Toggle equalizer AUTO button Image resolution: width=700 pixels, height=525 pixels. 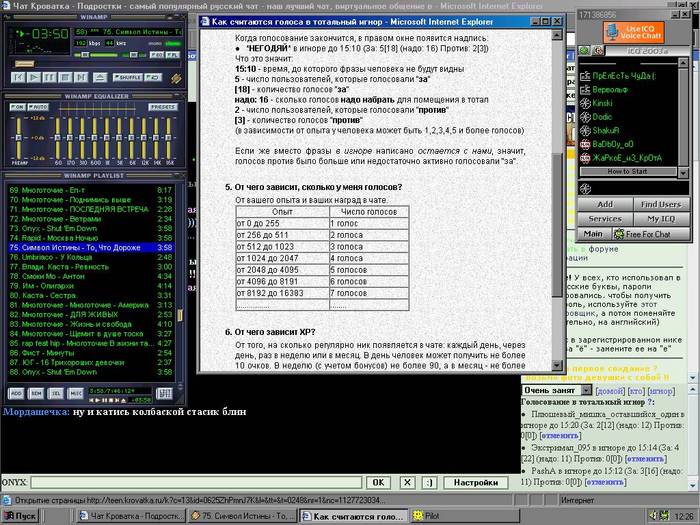(x=38, y=107)
